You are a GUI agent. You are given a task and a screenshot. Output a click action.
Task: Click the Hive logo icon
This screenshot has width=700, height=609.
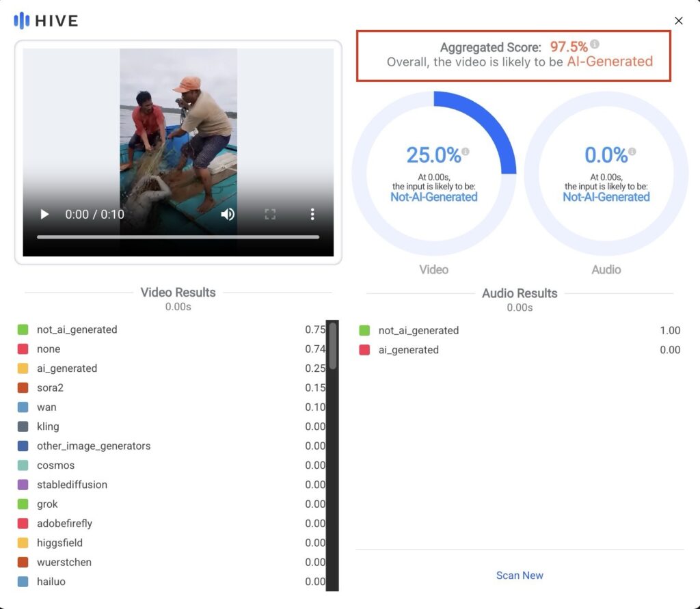point(22,21)
